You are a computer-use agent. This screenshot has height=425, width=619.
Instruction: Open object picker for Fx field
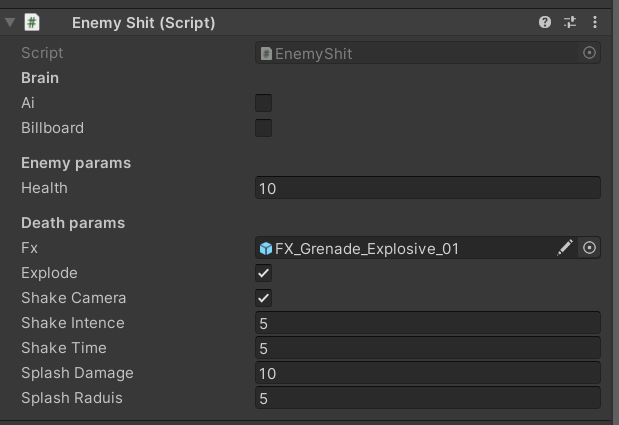pyautogui.click(x=589, y=248)
